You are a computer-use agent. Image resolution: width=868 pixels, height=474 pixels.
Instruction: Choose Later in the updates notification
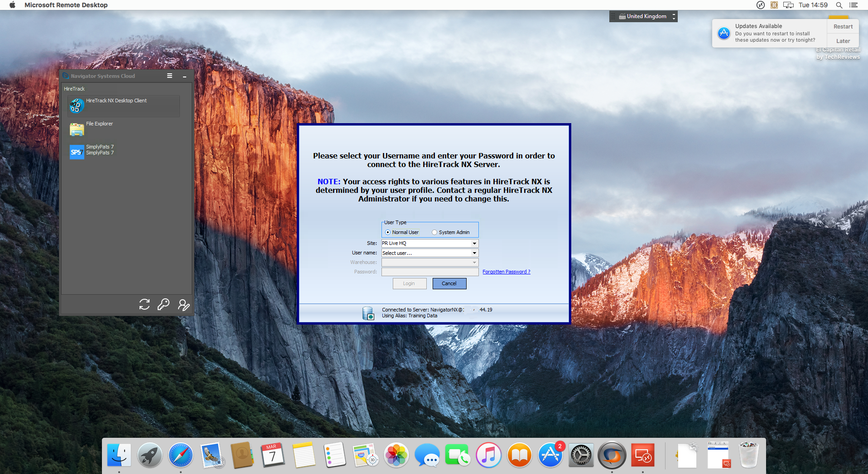point(843,41)
